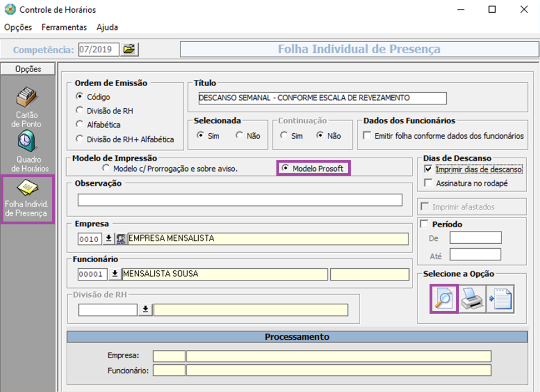Open the Divisão de RH lookup dropdown arrow
This screenshot has width=540, height=392.
(145, 310)
